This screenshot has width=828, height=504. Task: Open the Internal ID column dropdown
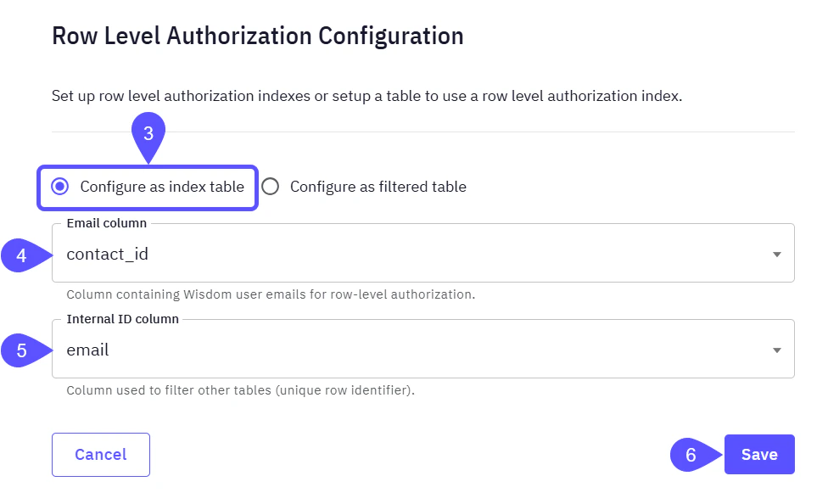click(424, 349)
